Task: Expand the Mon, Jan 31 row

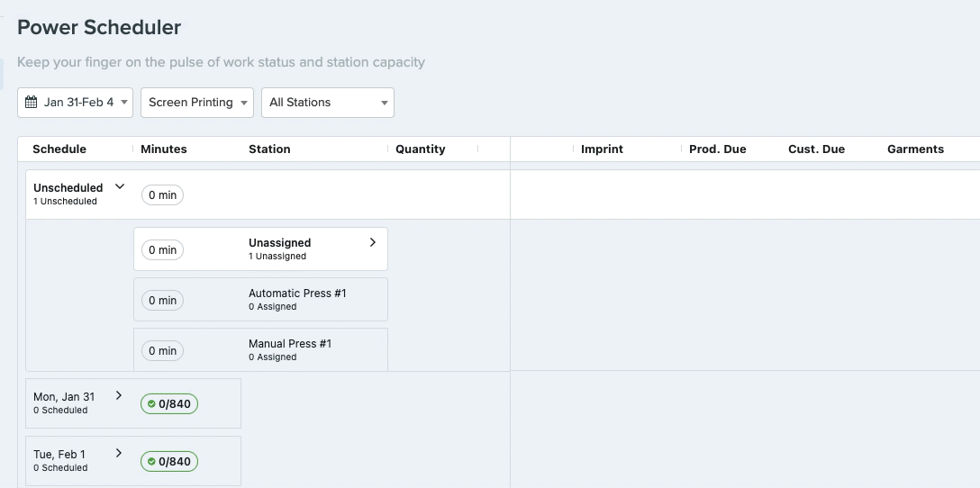Action: (119, 395)
